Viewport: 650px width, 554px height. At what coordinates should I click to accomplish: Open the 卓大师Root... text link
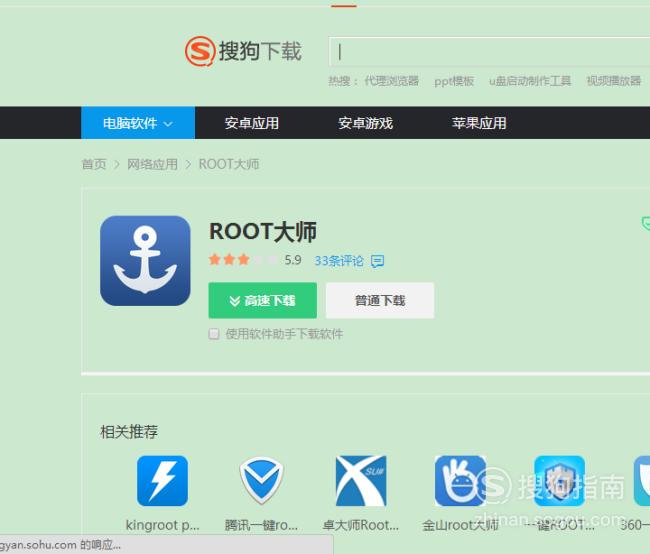coord(361,525)
